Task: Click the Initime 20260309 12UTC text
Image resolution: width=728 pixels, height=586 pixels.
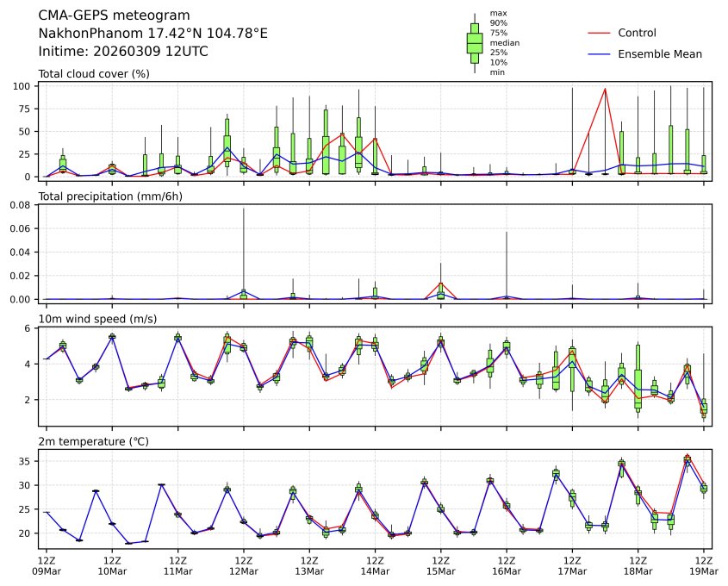Action: [x=123, y=52]
